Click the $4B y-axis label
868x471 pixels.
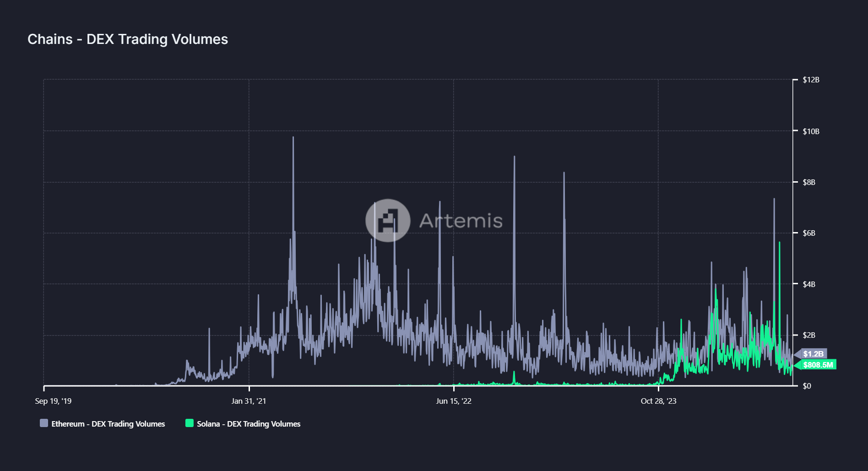click(809, 284)
